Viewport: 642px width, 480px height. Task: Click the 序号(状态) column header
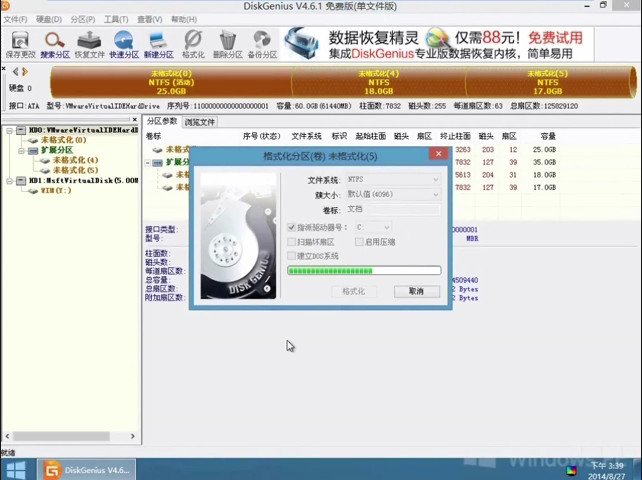pos(262,136)
